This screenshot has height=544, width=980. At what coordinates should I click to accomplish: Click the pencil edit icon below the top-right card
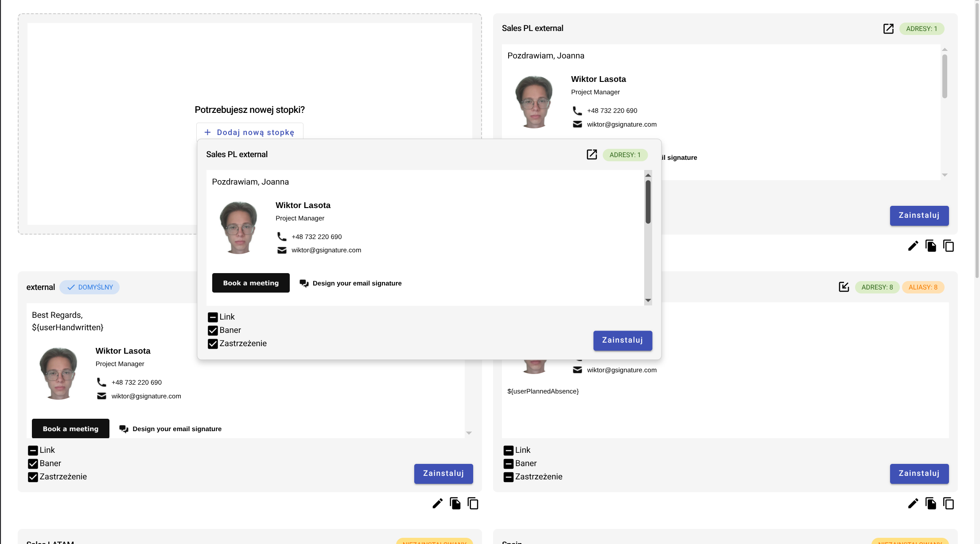point(913,246)
